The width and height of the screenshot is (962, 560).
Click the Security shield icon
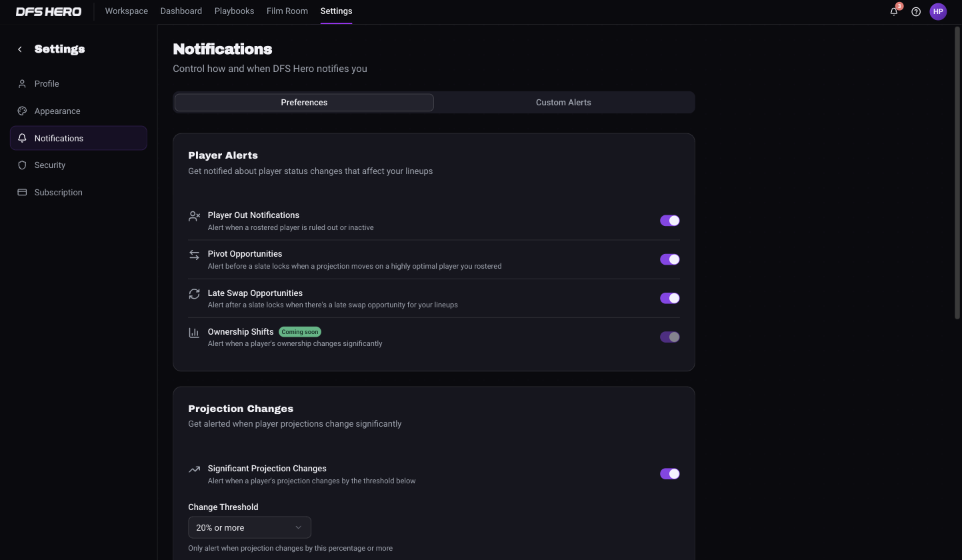click(22, 165)
